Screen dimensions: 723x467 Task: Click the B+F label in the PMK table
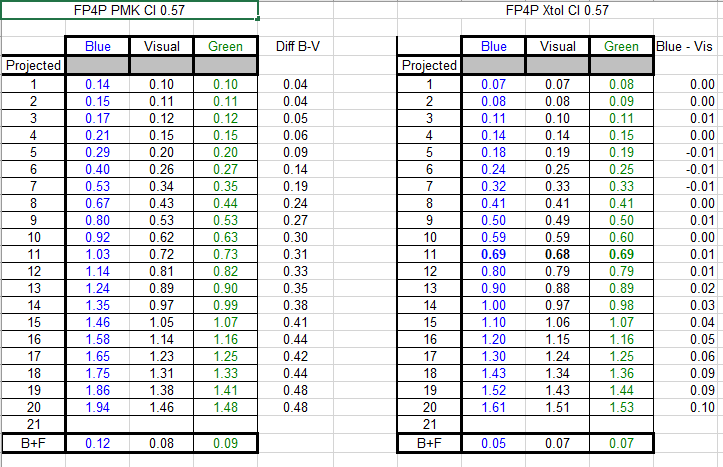(33, 443)
